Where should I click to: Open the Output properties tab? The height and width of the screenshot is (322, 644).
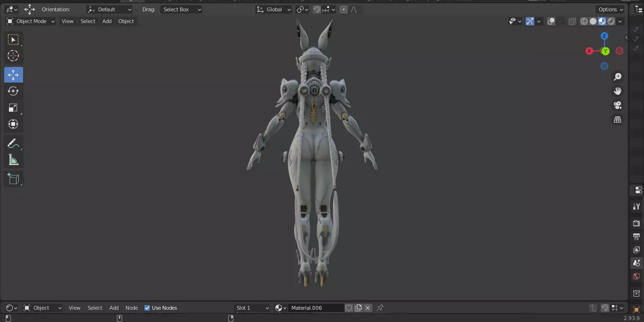tap(636, 236)
